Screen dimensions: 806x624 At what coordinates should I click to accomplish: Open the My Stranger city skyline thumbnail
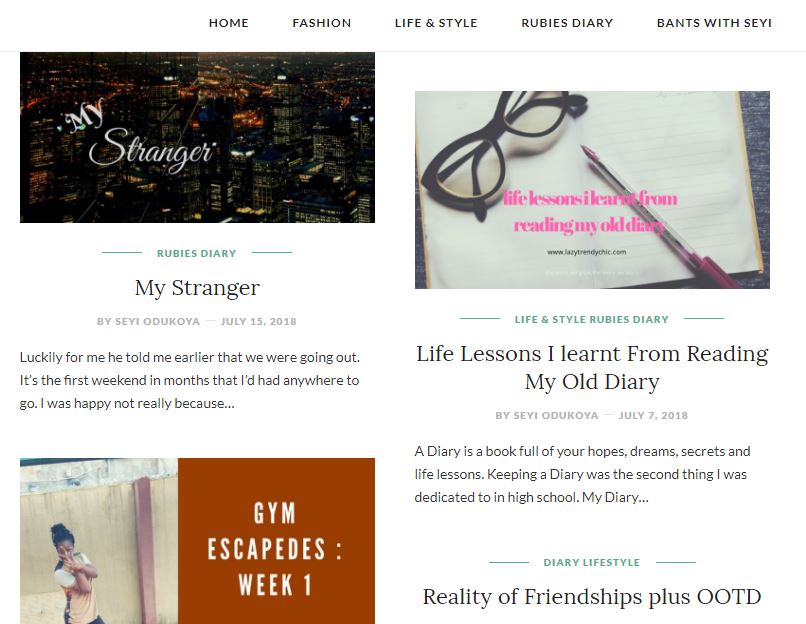pyautogui.click(x=197, y=137)
